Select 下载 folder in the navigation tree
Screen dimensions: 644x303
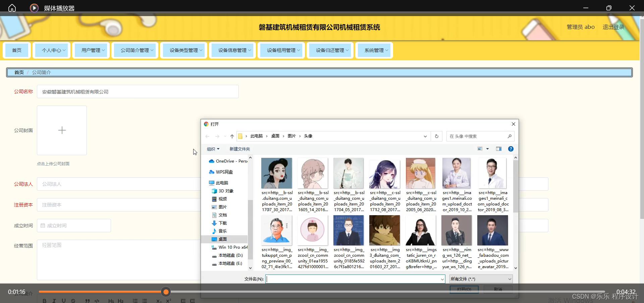(x=219, y=223)
